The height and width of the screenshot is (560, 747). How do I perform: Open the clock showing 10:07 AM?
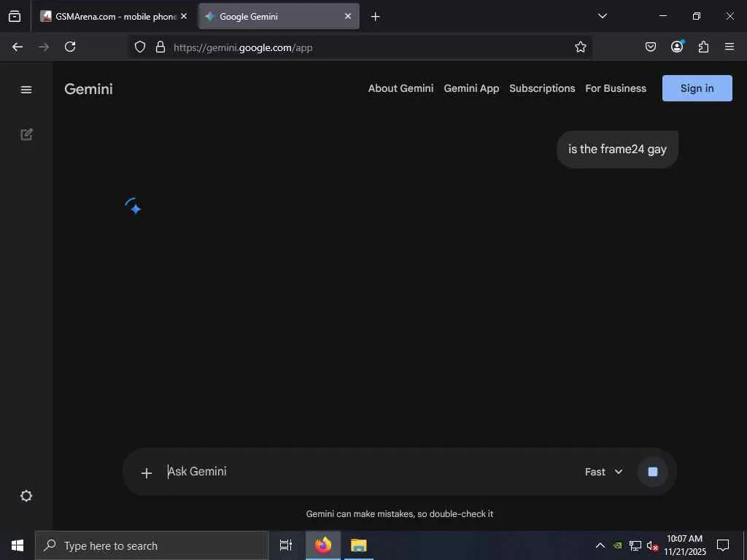pos(685,545)
